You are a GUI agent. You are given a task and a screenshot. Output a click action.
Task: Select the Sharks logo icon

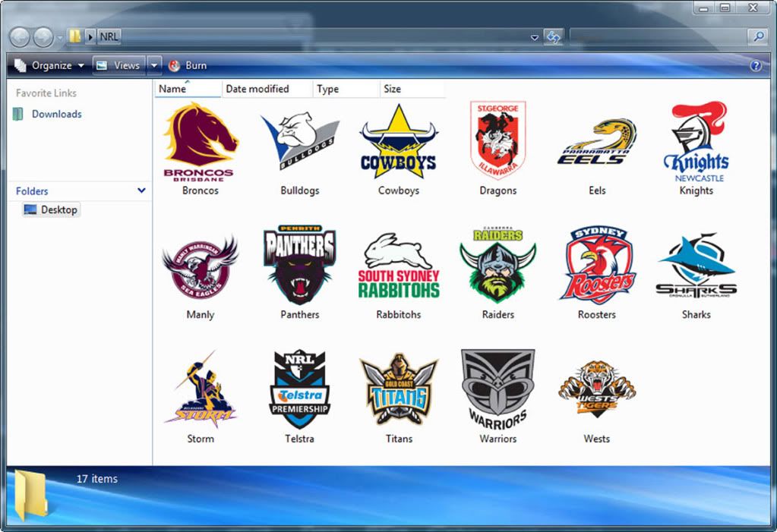[x=696, y=266]
